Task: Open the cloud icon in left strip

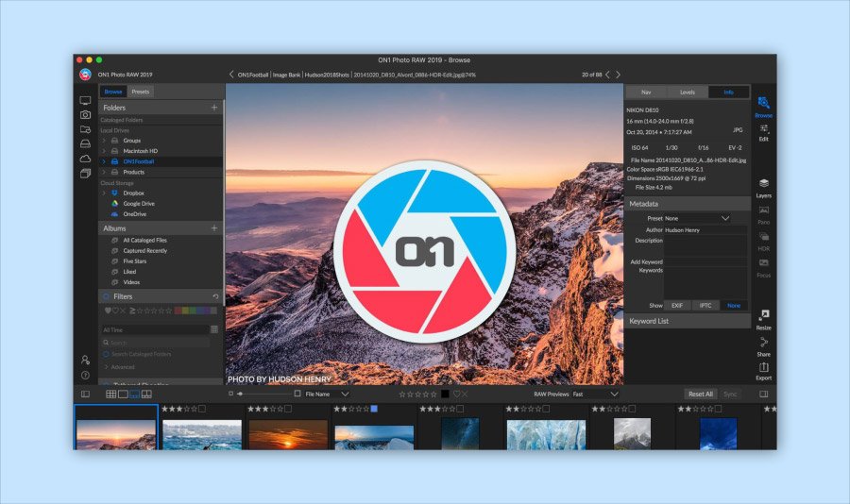Action: coord(85,159)
